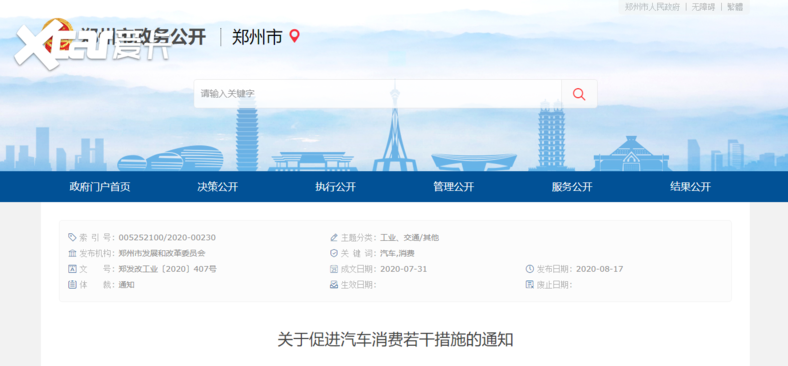
Task: Click the document icon beside 废止日期
Action: click(x=529, y=285)
